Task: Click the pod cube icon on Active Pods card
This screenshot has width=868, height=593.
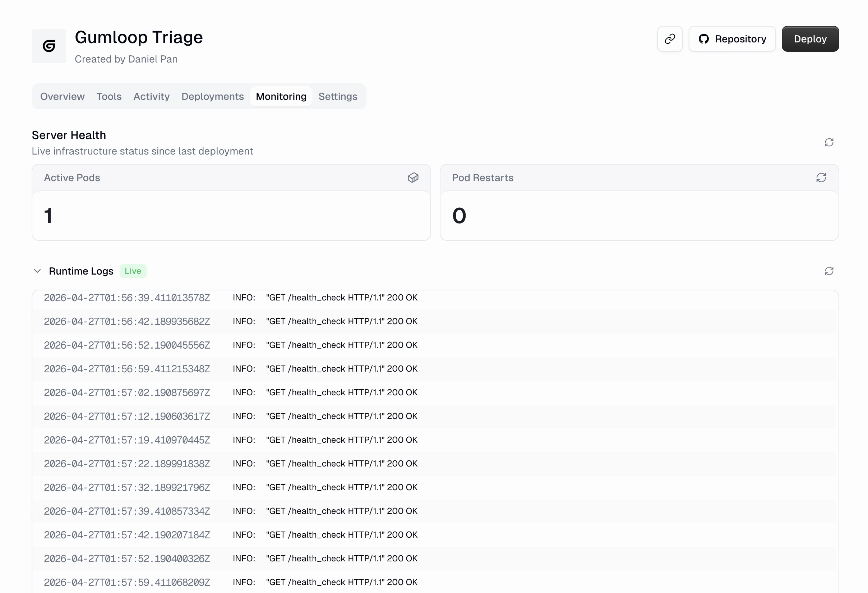Action: click(413, 178)
